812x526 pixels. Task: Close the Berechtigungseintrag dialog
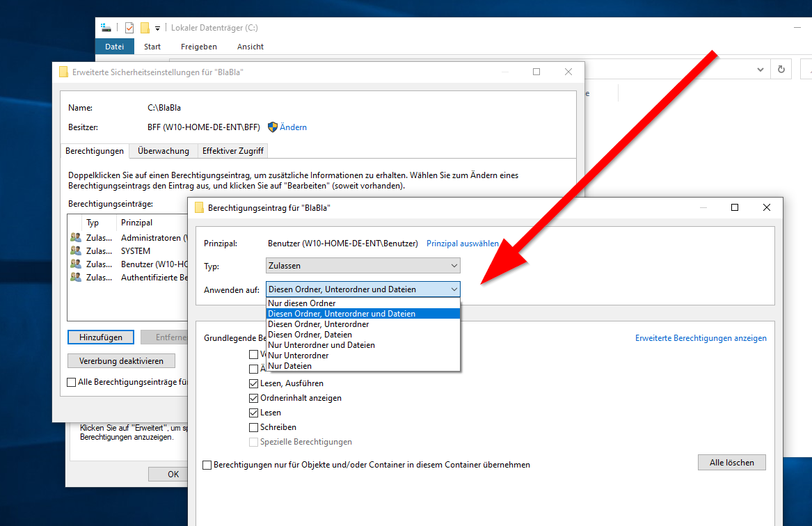tap(767, 207)
